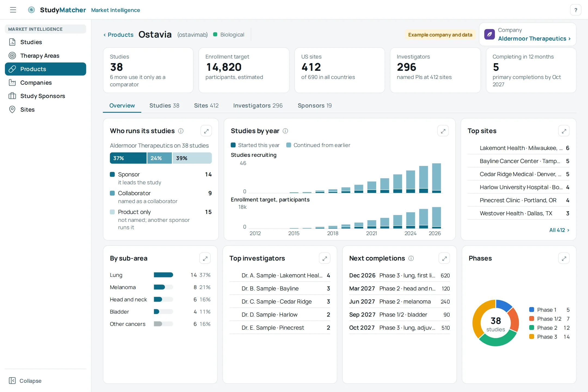588x392 pixels.
Task: Click the Phase 3 legend entry
Action: click(x=549, y=337)
